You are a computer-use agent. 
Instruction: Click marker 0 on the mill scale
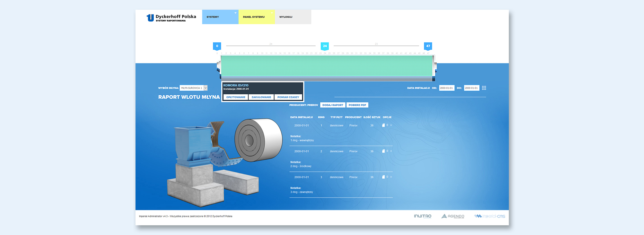[x=217, y=46]
